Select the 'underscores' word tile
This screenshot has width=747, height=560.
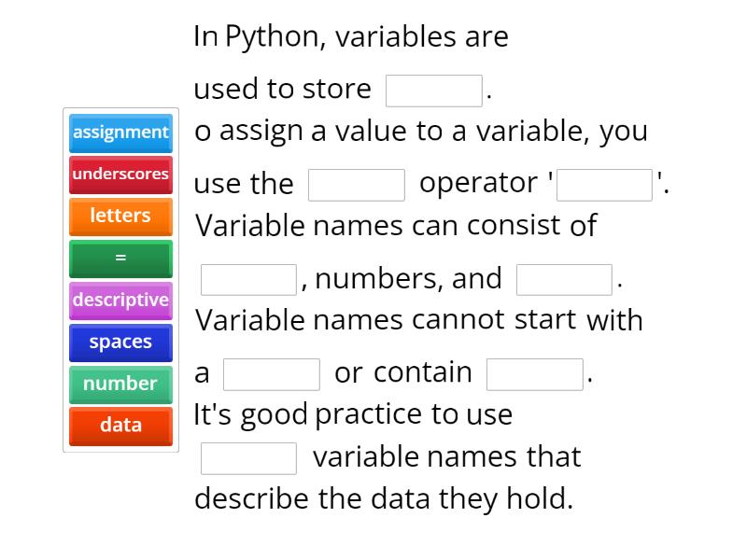(120, 175)
